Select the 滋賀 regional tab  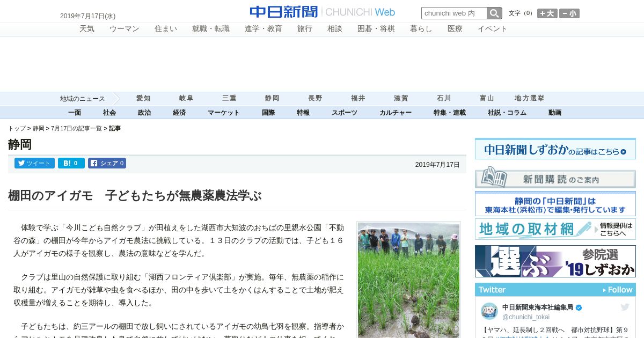[401, 99]
